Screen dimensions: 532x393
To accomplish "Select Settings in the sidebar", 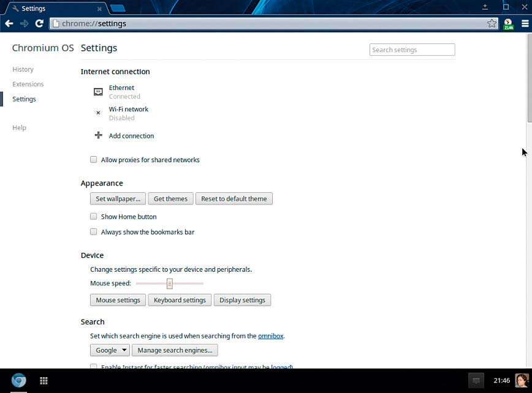I will click(24, 99).
